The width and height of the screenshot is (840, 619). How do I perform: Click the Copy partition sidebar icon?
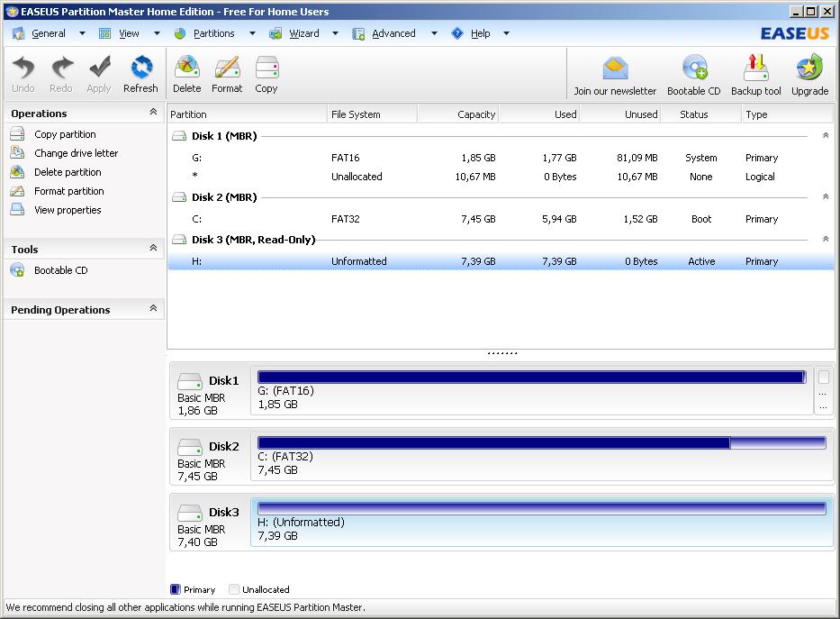coord(17,133)
